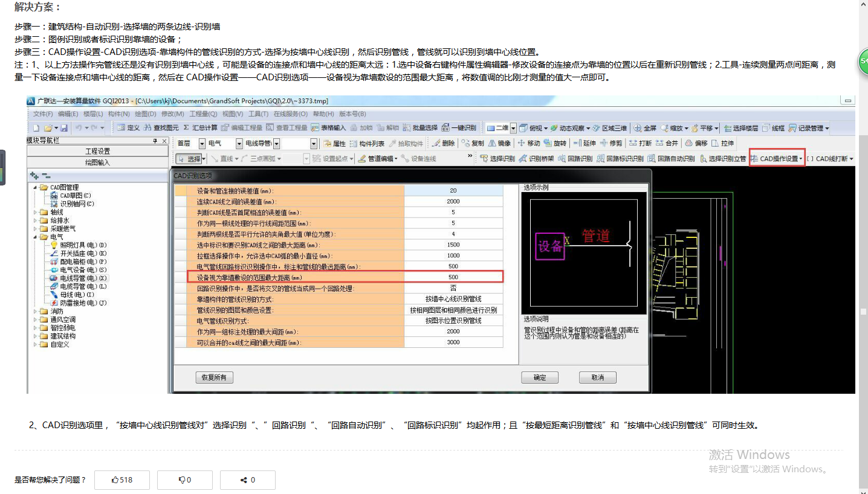Viewport: 868px width, 494px height.
Task: Open 管道编辑 dropdown
Action: (x=378, y=159)
